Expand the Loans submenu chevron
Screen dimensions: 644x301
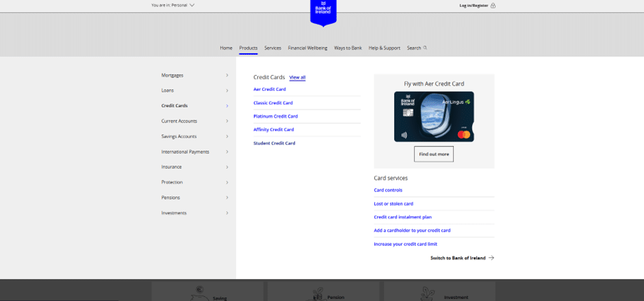pos(227,90)
